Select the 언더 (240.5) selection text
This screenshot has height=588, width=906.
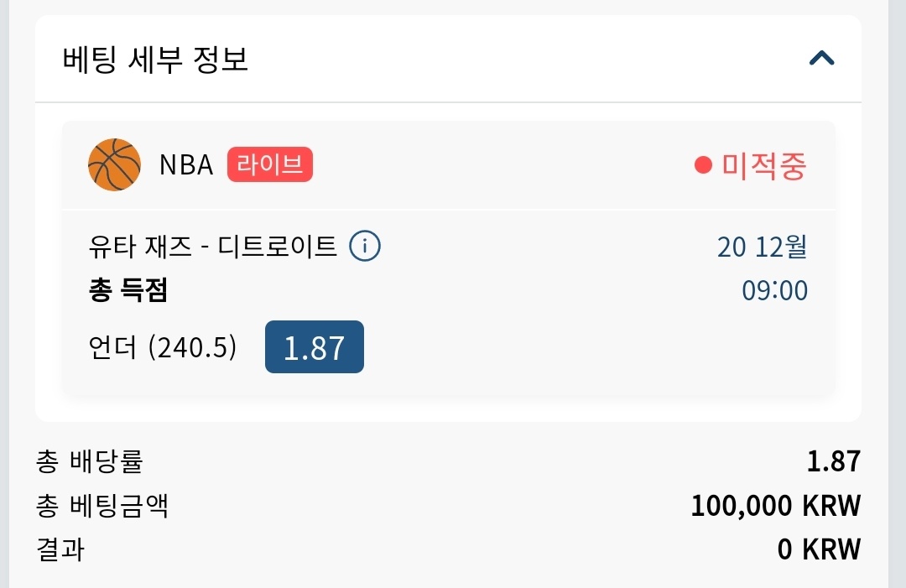163,347
